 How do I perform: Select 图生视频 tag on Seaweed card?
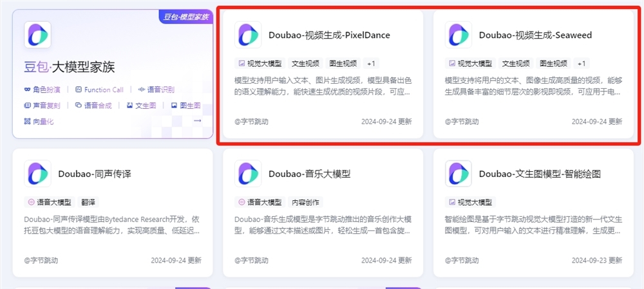coord(553,63)
